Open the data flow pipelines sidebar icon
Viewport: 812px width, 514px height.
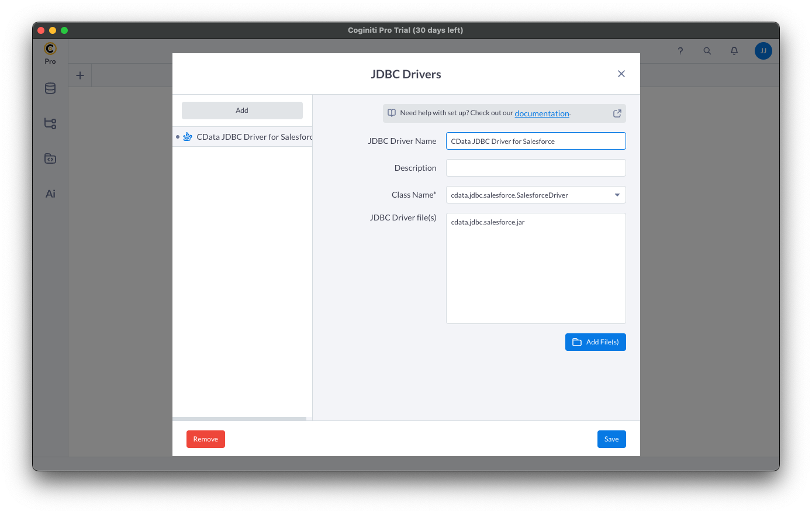coord(50,123)
